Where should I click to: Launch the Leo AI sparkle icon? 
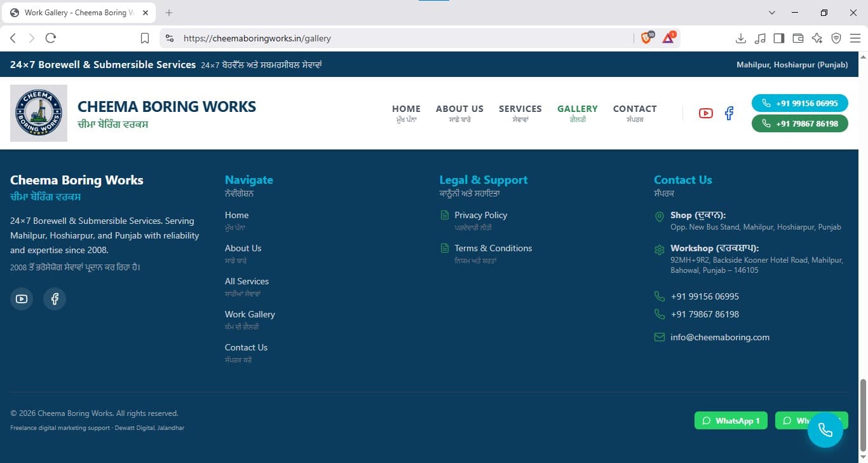817,38
